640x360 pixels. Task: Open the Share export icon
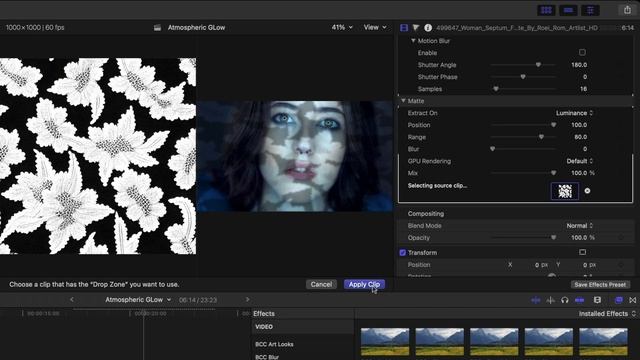(627, 10)
